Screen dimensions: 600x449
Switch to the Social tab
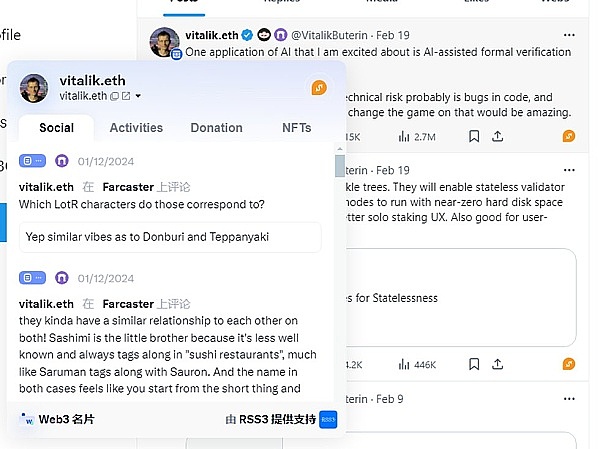point(56,128)
